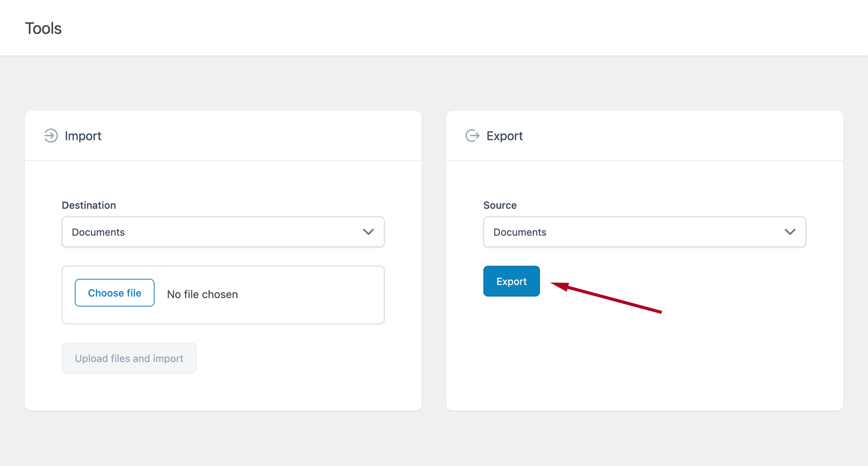Click the file selection area showing No file chosen
The image size is (868, 466).
[x=223, y=295]
